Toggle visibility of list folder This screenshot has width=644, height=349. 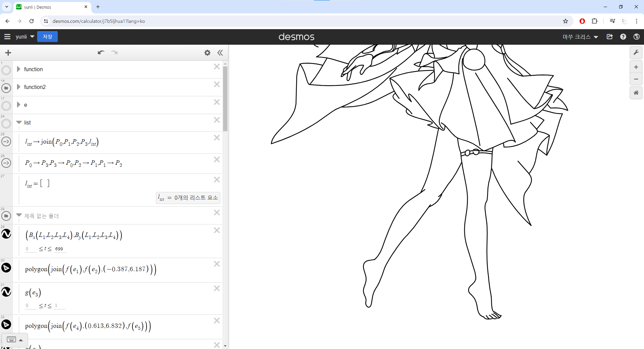click(6, 123)
